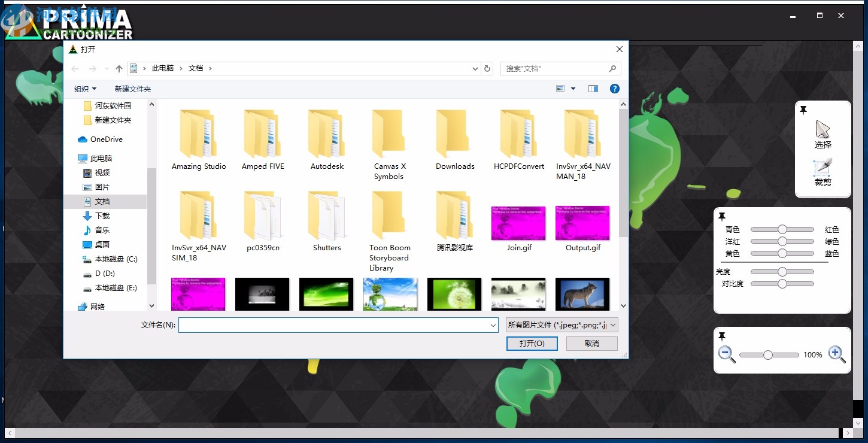Viewport: 868px width, 443px height.
Task: Toggle the pin on the color adjustment panel
Action: (x=722, y=216)
